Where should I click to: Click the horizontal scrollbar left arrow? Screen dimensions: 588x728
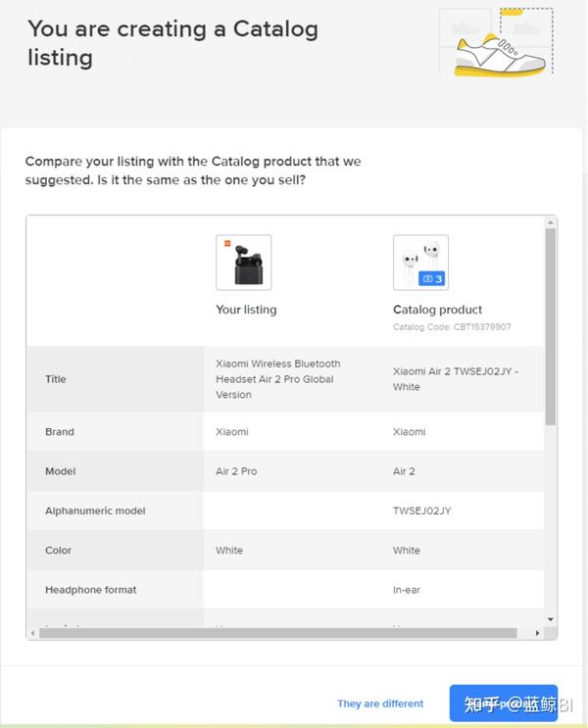point(33,634)
